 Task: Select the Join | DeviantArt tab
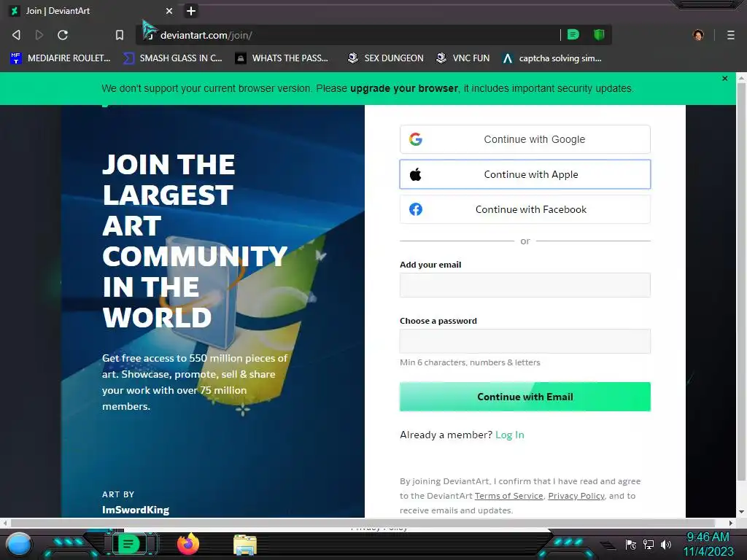click(90, 11)
